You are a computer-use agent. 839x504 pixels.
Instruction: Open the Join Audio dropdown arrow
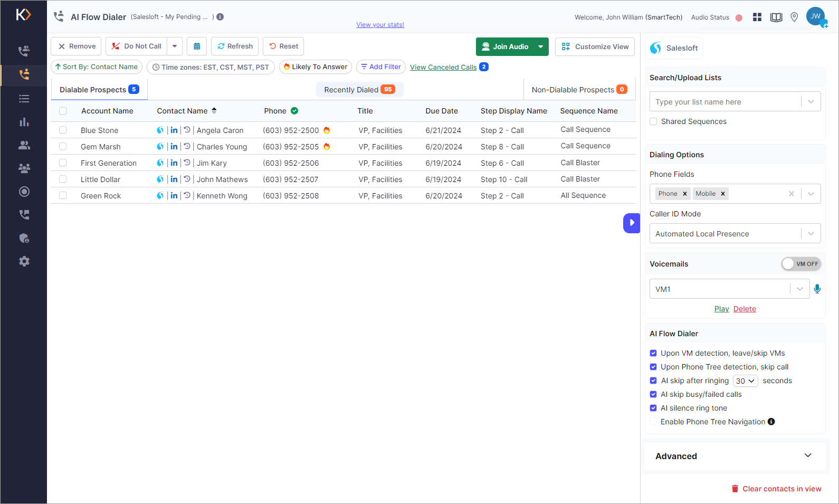[x=541, y=46]
